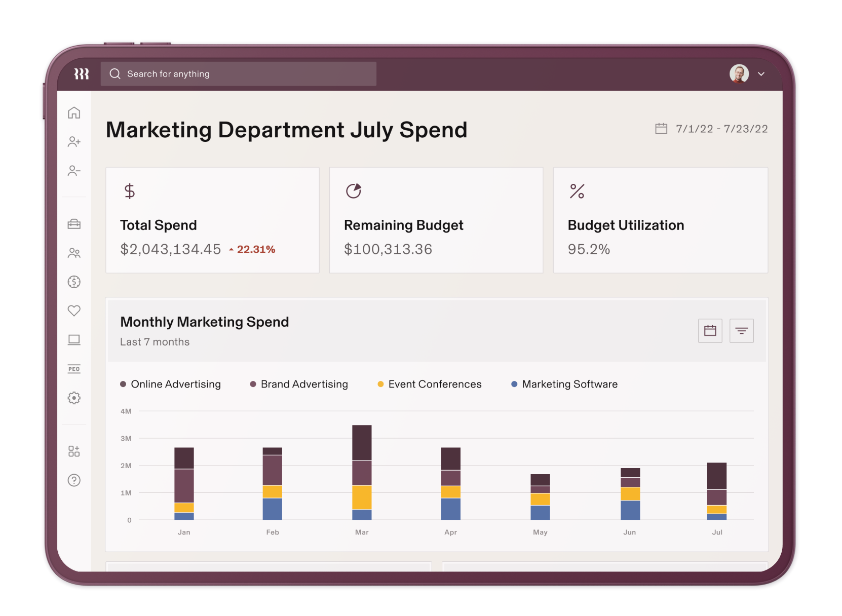The height and width of the screenshot is (616, 842).
Task: Open the profile account dropdown chevron
Action: tap(761, 74)
